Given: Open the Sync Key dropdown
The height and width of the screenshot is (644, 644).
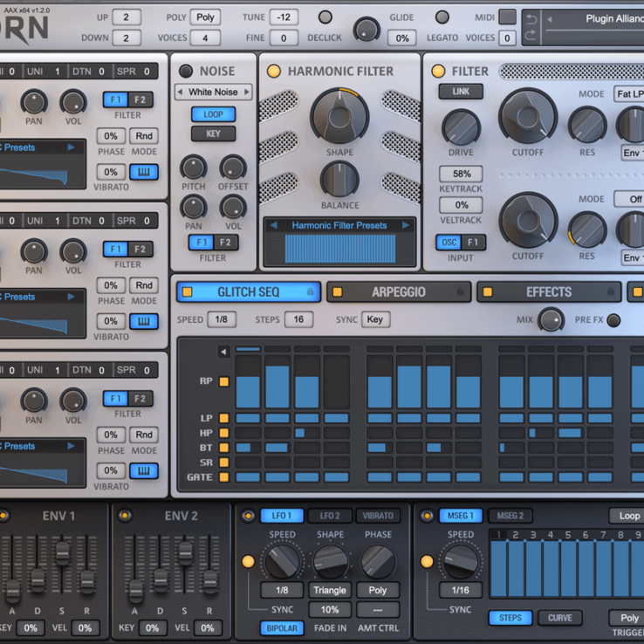Looking at the screenshot, I should pyautogui.click(x=375, y=319).
